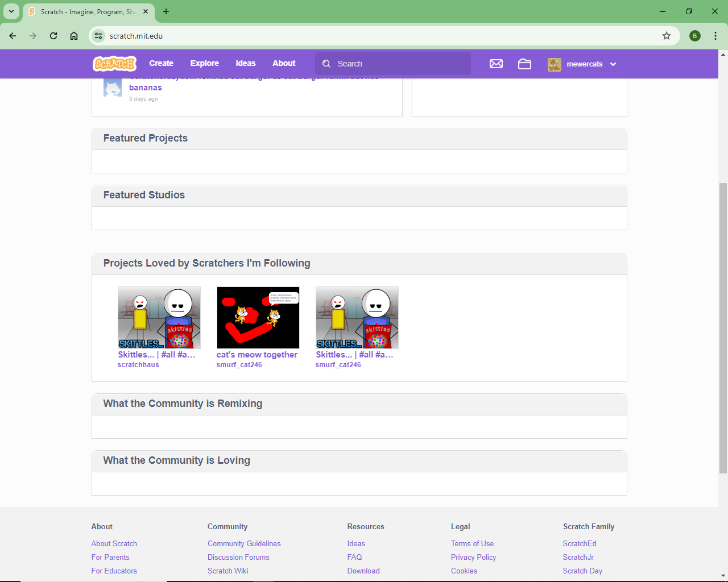Reload the page
This screenshot has width=728, height=582.
tap(53, 36)
